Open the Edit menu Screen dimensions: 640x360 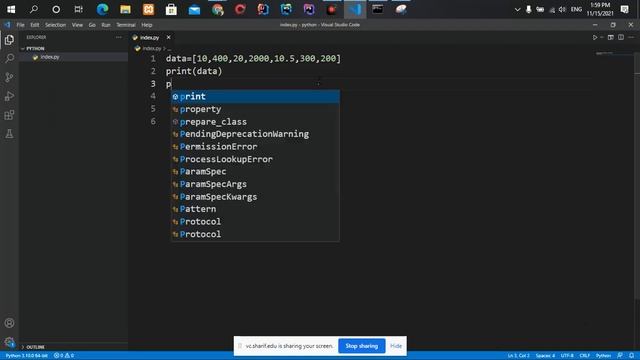coord(35,25)
